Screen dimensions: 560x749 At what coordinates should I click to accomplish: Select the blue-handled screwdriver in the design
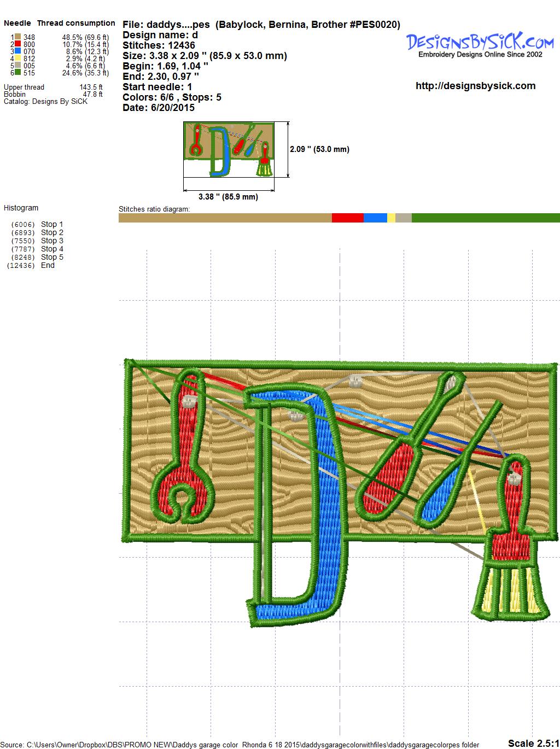coord(444,492)
